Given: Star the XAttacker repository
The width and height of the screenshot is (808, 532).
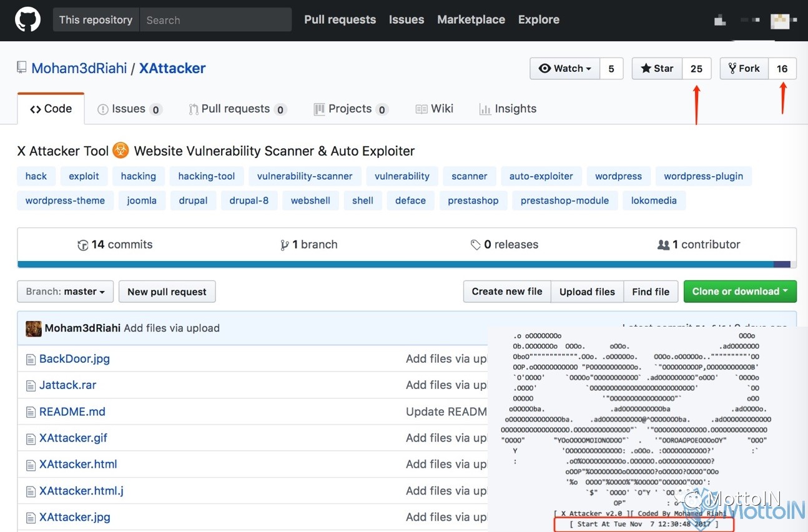Looking at the screenshot, I should [658, 69].
